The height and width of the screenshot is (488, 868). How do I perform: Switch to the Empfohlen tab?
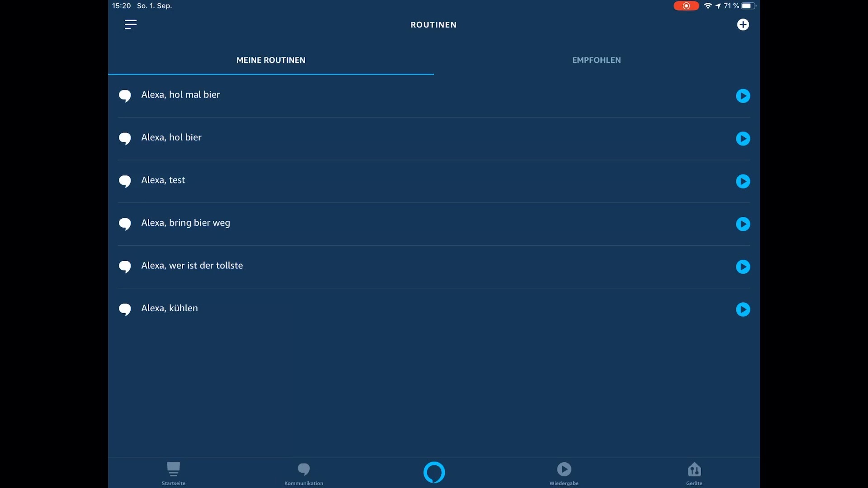click(x=596, y=60)
